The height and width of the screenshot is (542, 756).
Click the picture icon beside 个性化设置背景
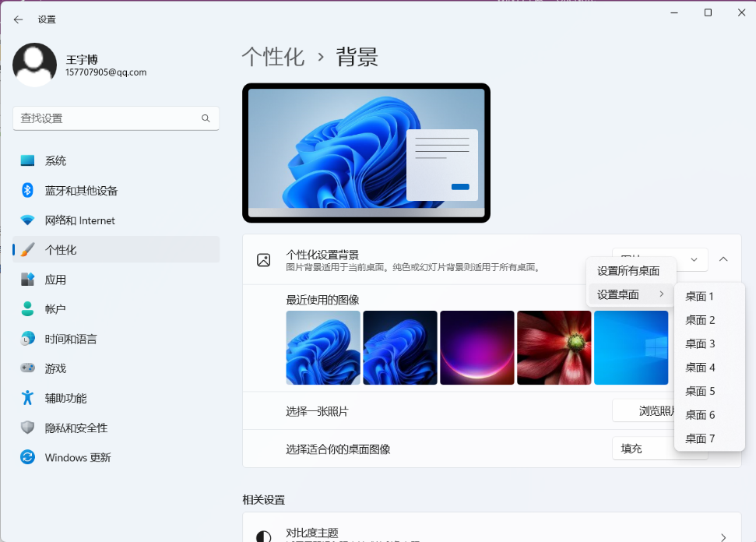tap(264, 260)
